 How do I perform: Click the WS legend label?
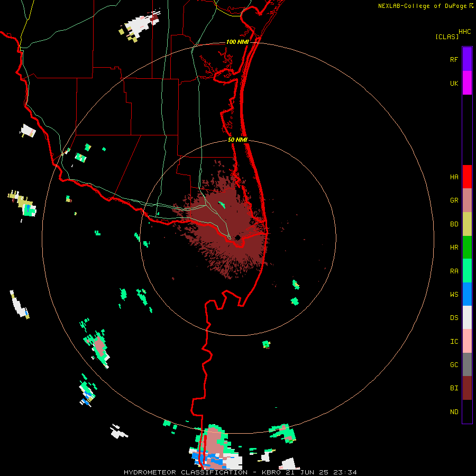(454, 295)
